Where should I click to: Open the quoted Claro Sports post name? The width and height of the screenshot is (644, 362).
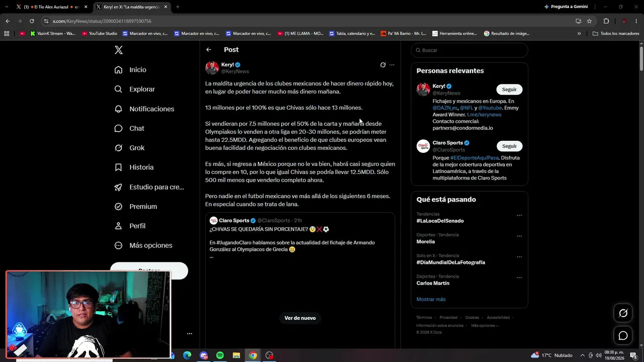click(x=234, y=221)
